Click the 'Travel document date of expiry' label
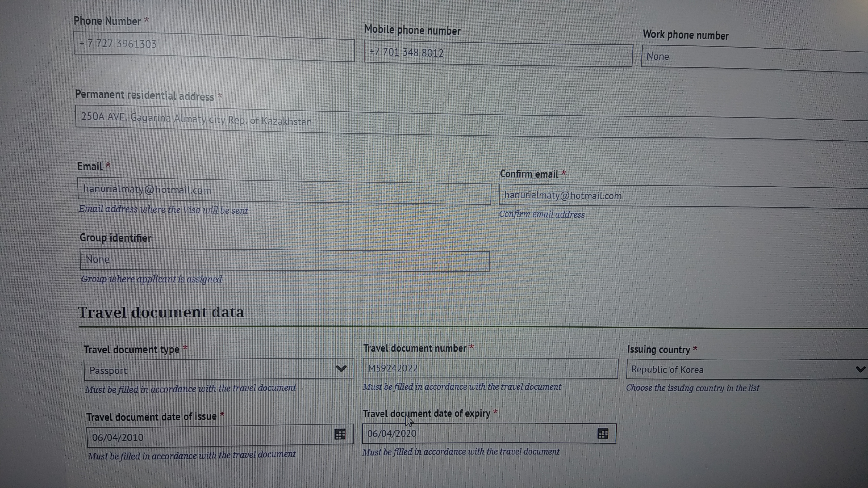The image size is (868, 488). pyautogui.click(x=426, y=414)
